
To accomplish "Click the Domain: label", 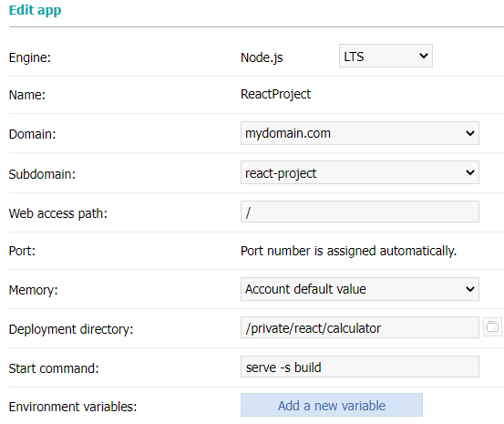I will pyautogui.click(x=32, y=134).
